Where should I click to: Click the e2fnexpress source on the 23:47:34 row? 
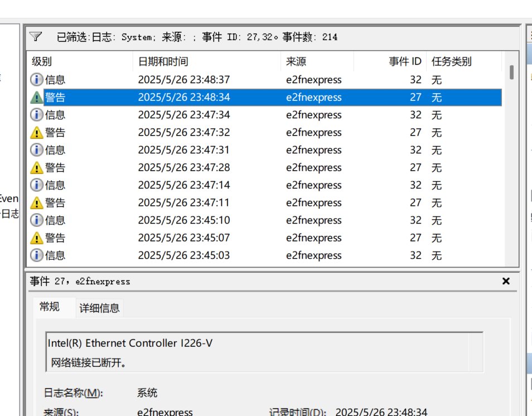(x=313, y=115)
